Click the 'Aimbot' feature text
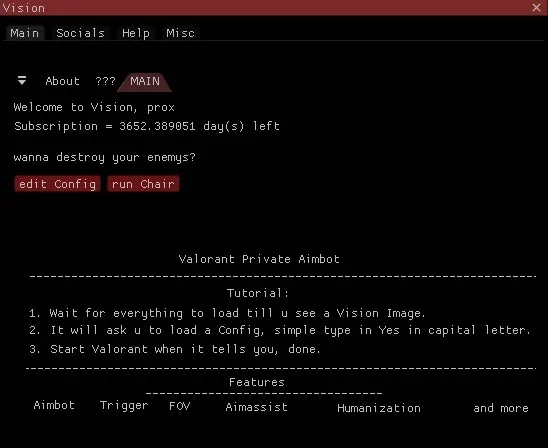548x448 pixels. [x=54, y=405]
